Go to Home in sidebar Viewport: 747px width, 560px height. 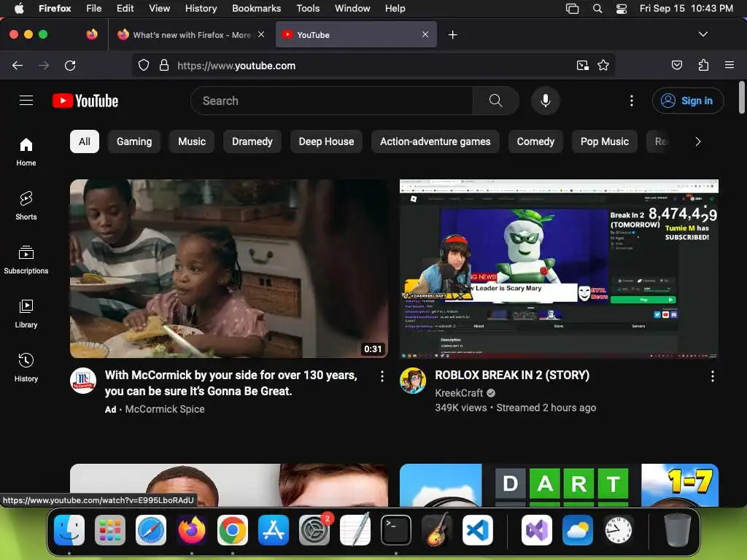[26, 152]
